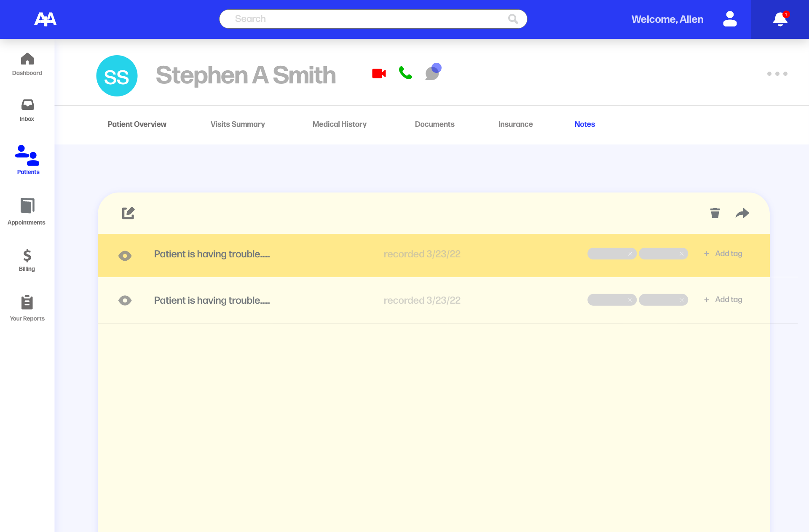
Task: Toggle eye icon on highlighted note
Action: point(125,256)
